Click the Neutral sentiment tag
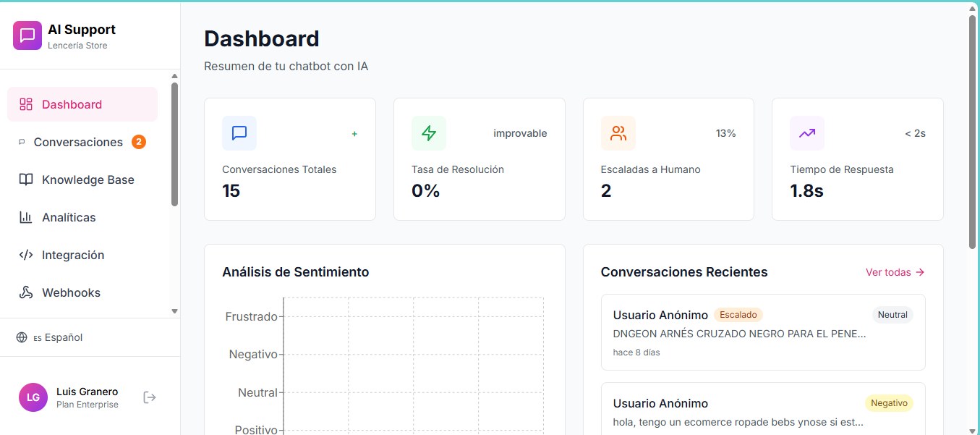 point(892,315)
